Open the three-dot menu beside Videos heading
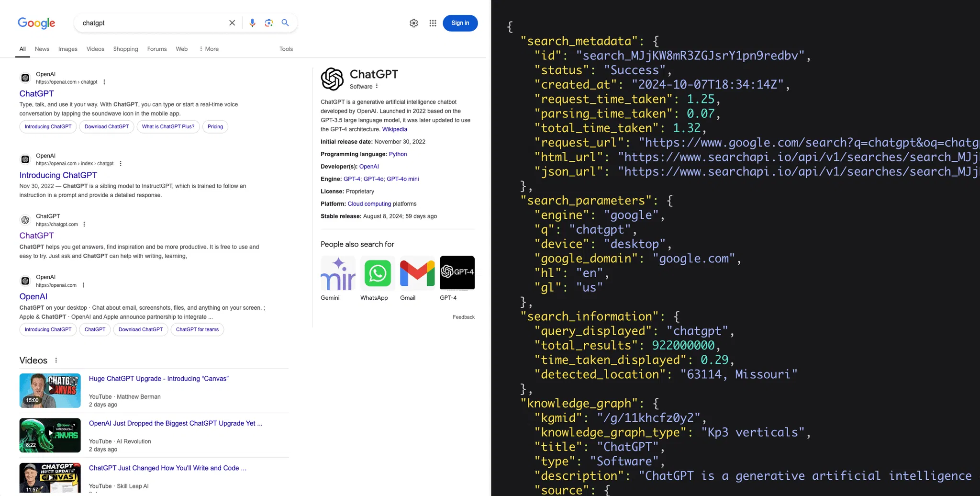 [x=56, y=361]
